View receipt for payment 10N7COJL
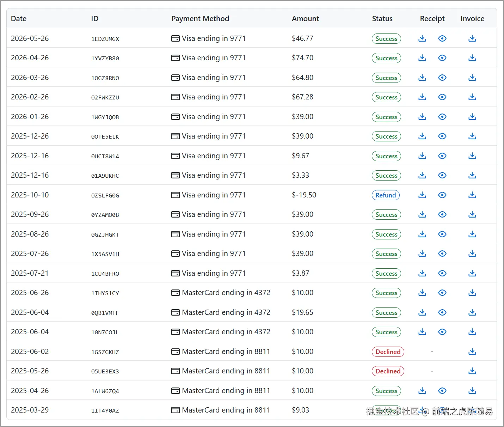The width and height of the screenshot is (504, 427). tap(442, 332)
